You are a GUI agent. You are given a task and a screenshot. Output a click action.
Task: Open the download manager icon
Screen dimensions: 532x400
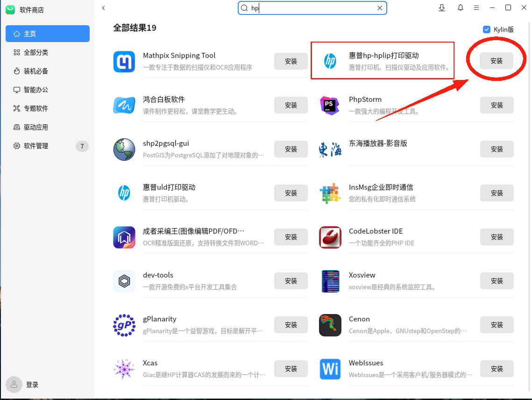441,8
